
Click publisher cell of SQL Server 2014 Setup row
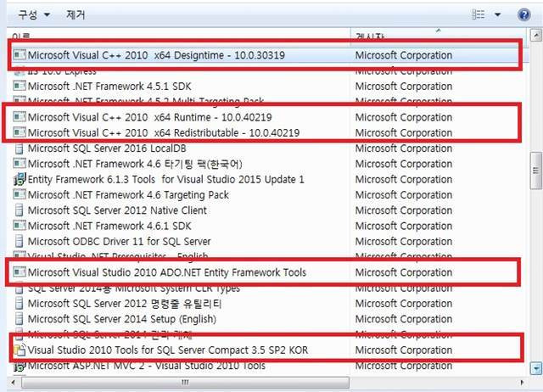[404, 319]
